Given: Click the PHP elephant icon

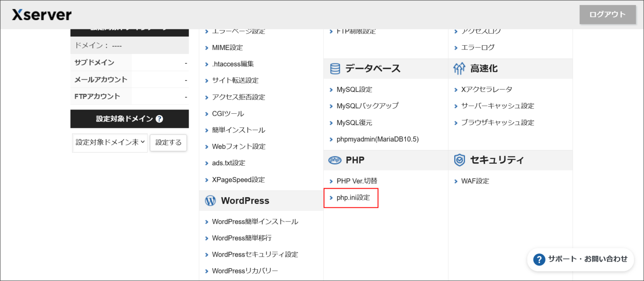Looking at the screenshot, I should click(334, 160).
